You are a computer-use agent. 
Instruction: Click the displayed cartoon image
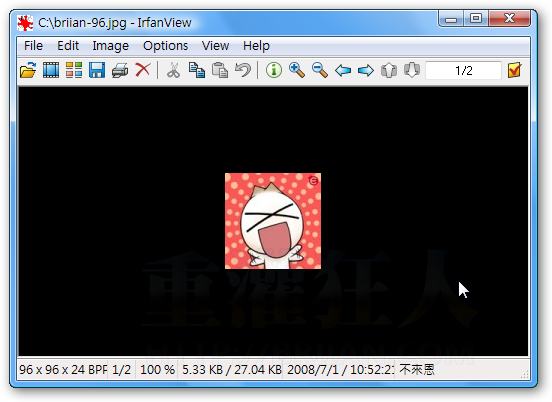(273, 221)
